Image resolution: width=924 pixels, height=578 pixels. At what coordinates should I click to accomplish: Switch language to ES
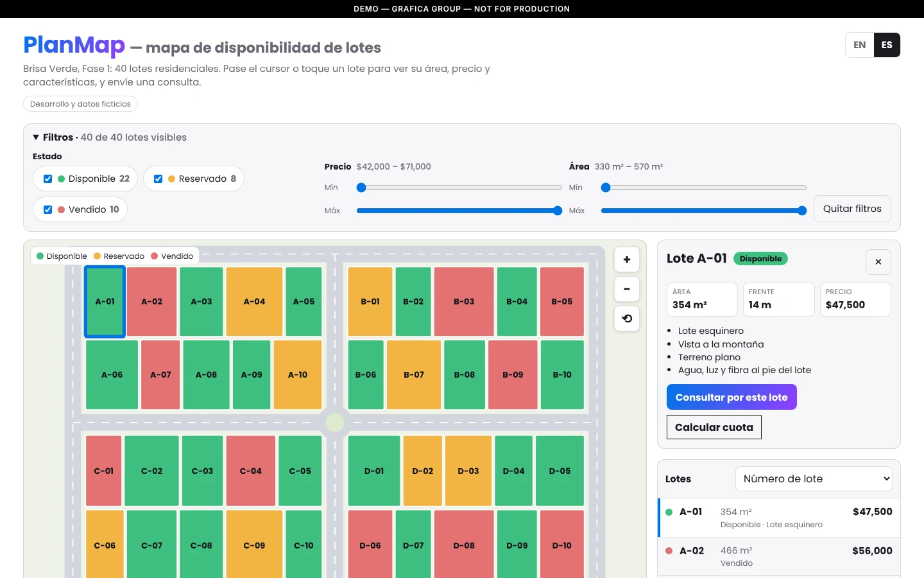[x=887, y=45]
